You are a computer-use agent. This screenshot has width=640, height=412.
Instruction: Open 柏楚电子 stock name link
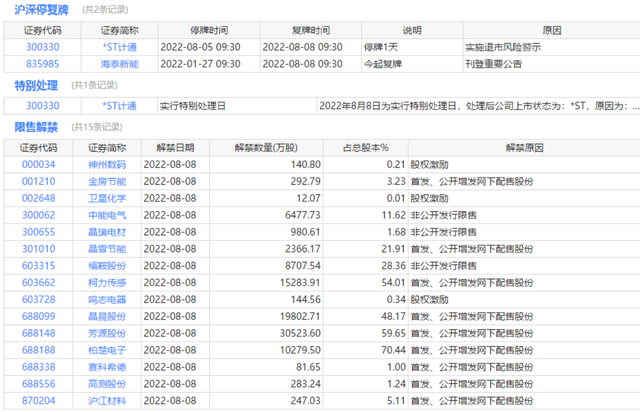point(107,350)
